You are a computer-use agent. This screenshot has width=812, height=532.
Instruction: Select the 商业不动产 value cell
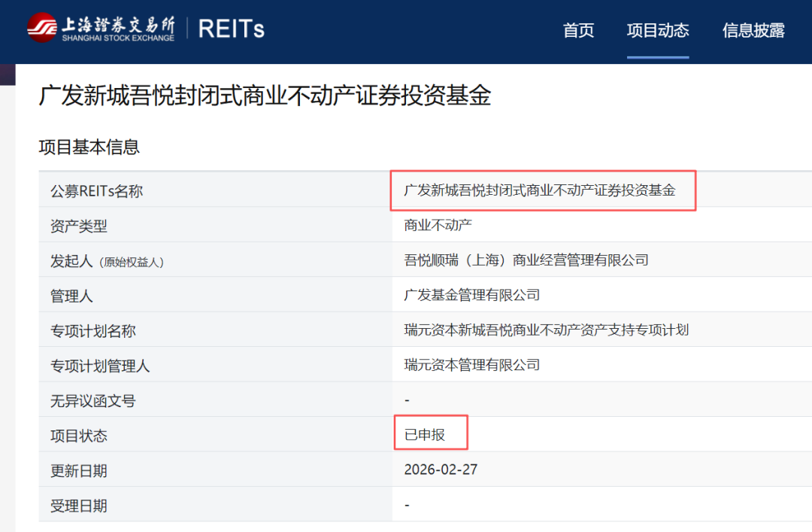click(x=438, y=225)
